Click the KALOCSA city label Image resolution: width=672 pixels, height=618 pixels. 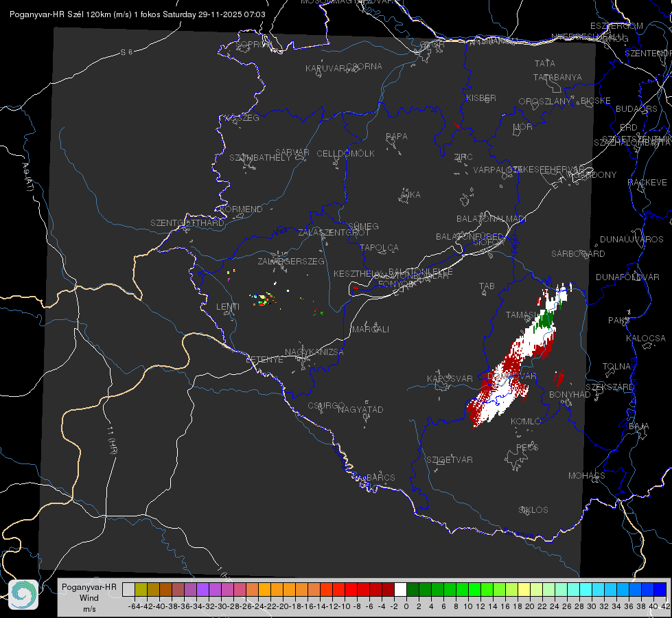point(646,339)
